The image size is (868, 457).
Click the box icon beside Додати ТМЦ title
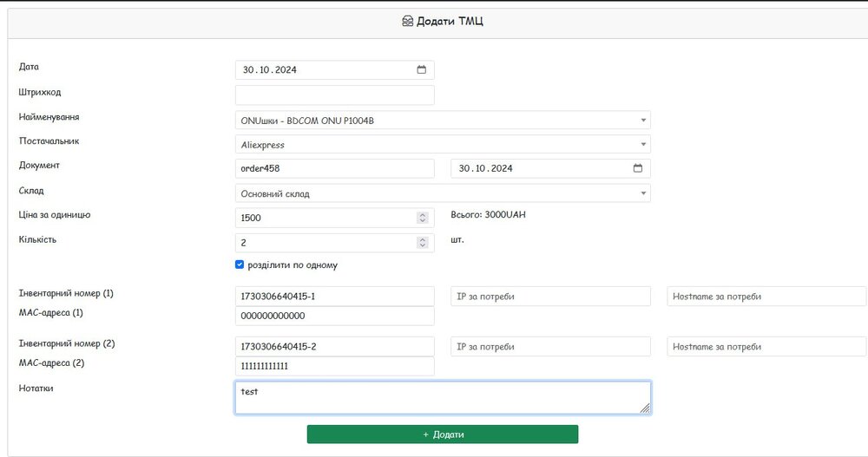point(408,21)
